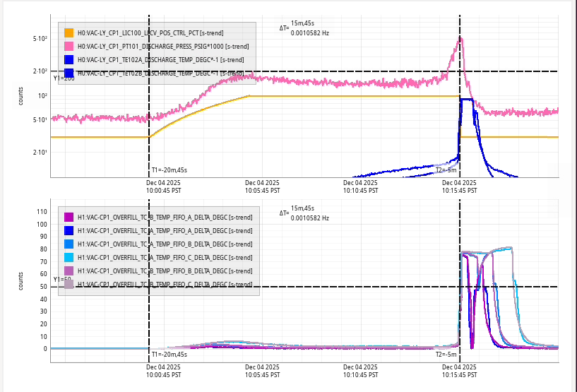Click the T1=-20m,45s cursor label in top plot
577x392 pixels.
pyautogui.click(x=169, y=170)
